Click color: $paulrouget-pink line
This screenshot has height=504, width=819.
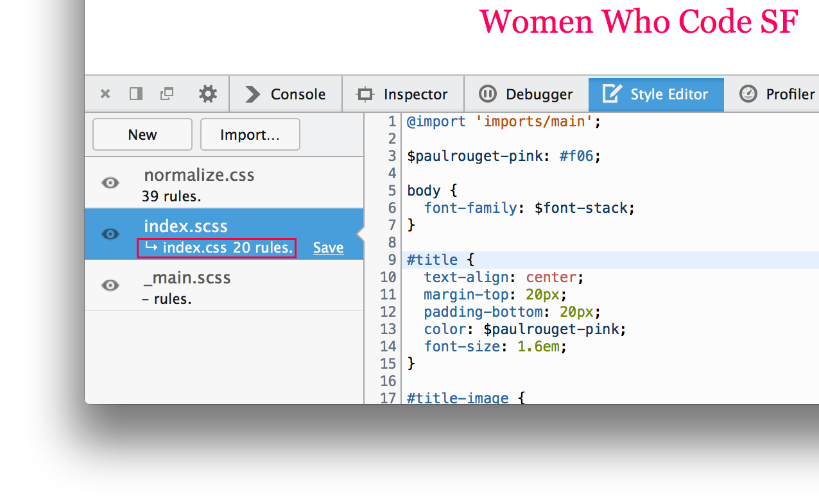coord(525,330)
